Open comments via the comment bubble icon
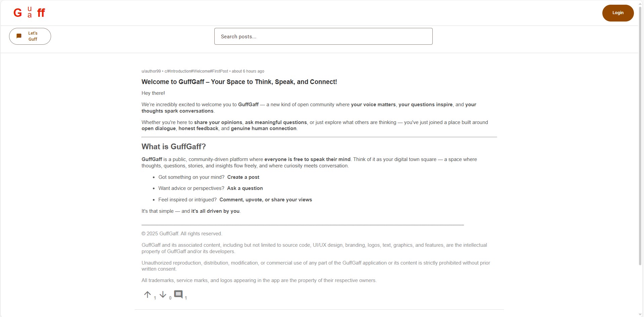This screenshot has width=644, height=317. (x=178, y=293)
